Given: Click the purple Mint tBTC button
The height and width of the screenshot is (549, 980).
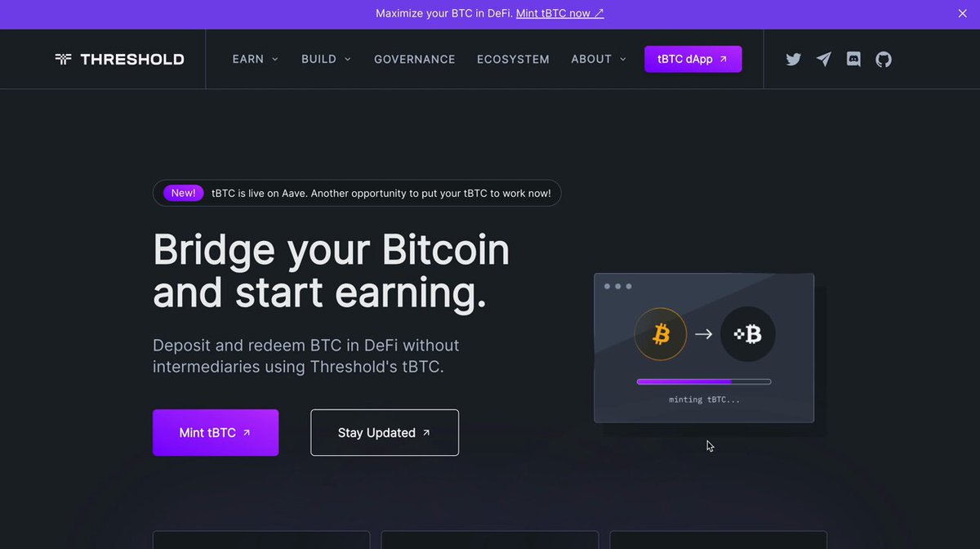Looking at the screenshot, I should [216, 433].
